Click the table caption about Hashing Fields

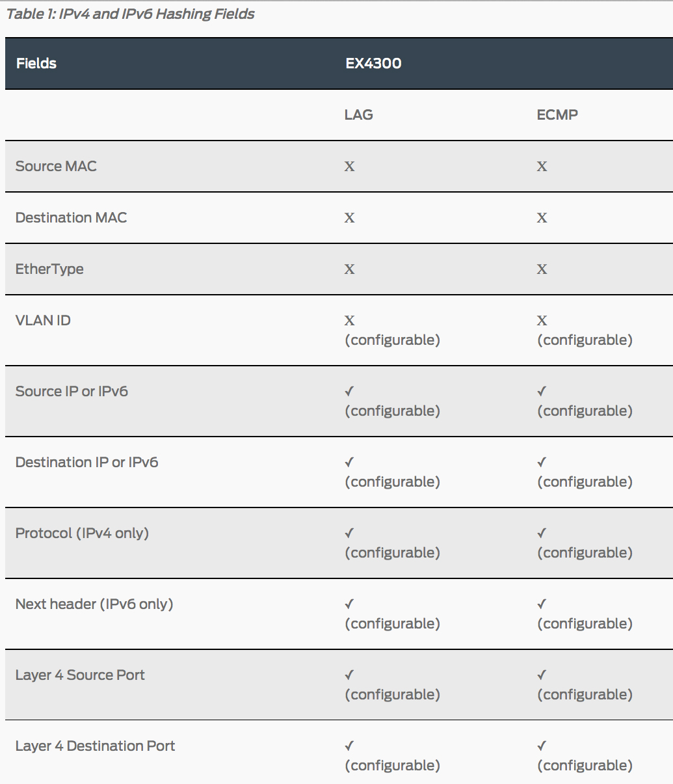tap(131, 14)
